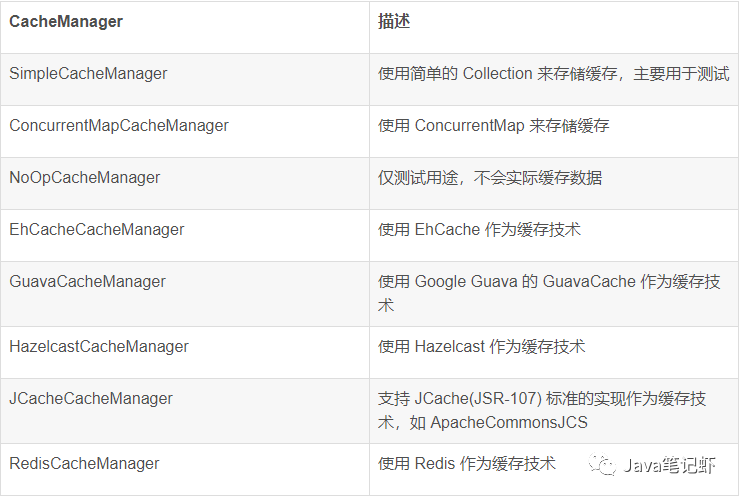This screenshot has height=497, width=739.
Task: Click the JCache(JSR-107) description text
Action: click(542, 410)
